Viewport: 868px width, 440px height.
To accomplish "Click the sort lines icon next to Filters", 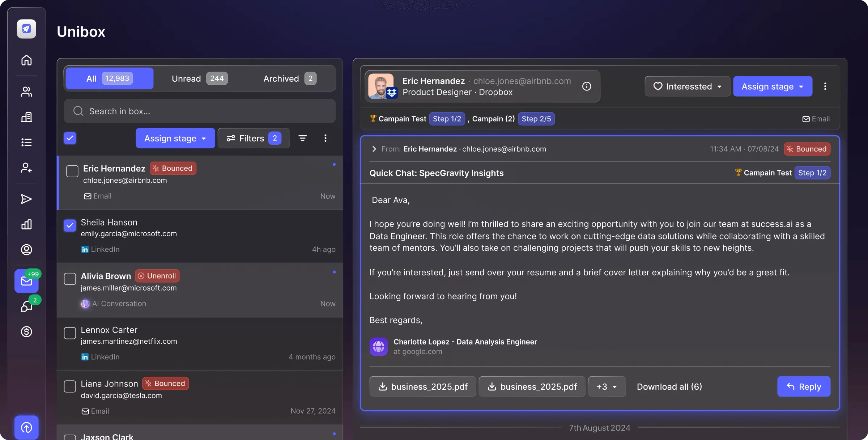I will [302, 138].
